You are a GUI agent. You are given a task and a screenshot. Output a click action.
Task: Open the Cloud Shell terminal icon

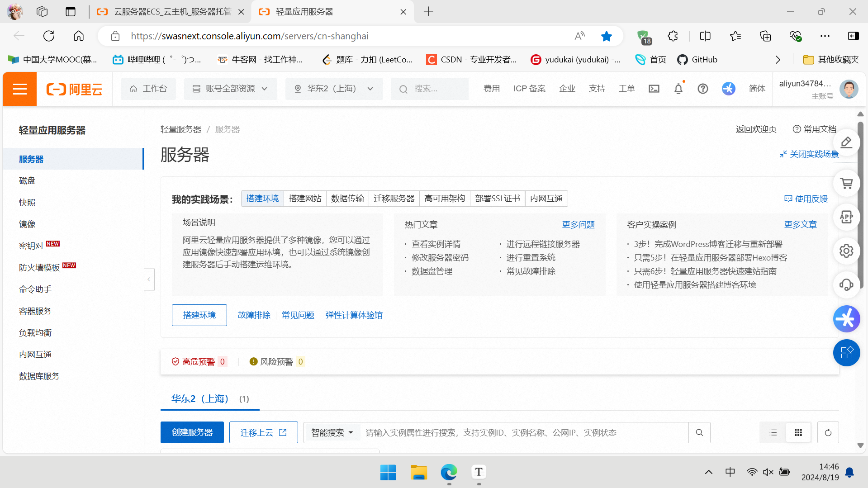pos(654,89)
